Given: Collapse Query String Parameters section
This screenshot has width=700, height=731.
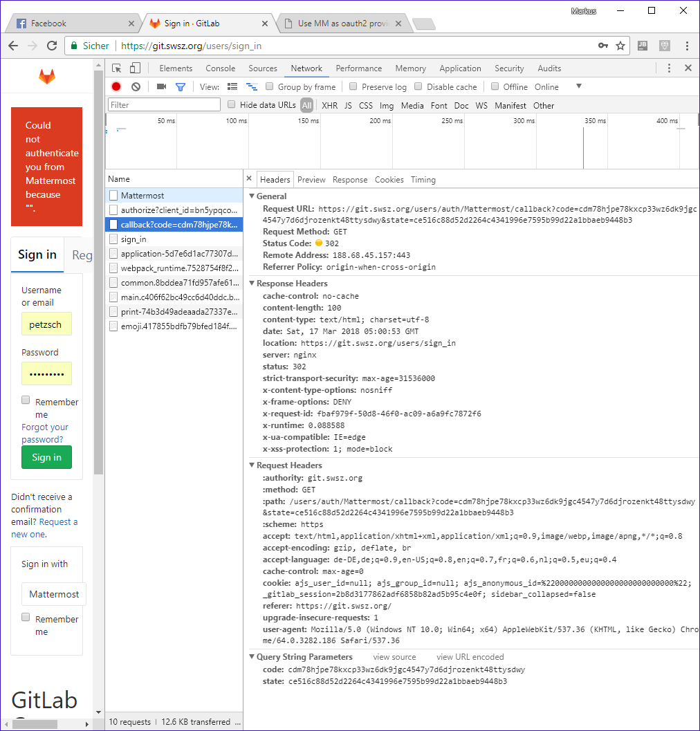Looking at the screenshot, I should point(252,657).
